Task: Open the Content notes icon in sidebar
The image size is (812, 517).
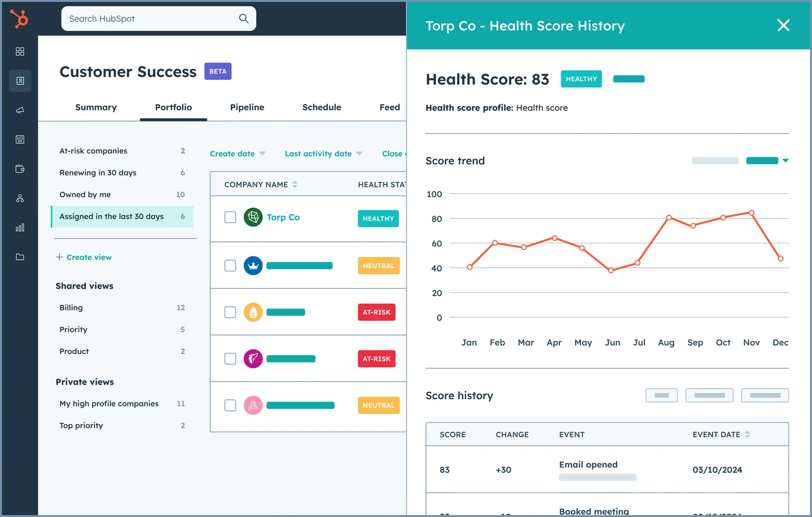Action: point(19,139)
